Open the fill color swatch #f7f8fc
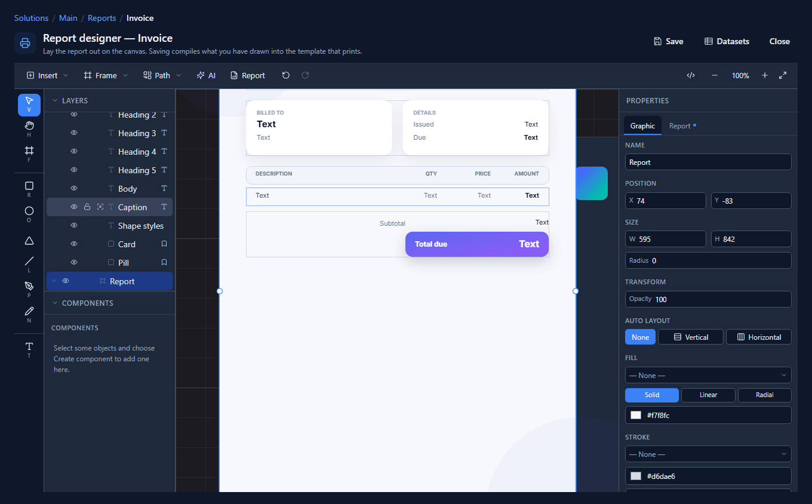812x504 pixels. pyautogui.click(x=636, y=415)
